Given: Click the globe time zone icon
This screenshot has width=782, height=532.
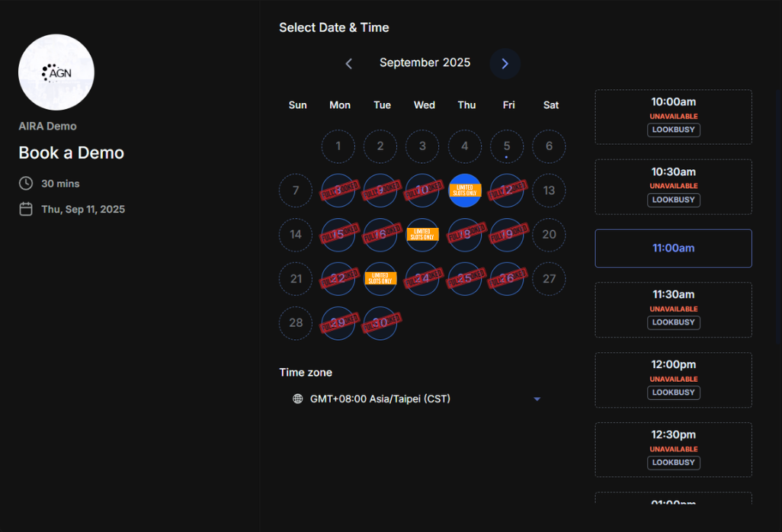Looking at the screenshot, I should point(298,399).
